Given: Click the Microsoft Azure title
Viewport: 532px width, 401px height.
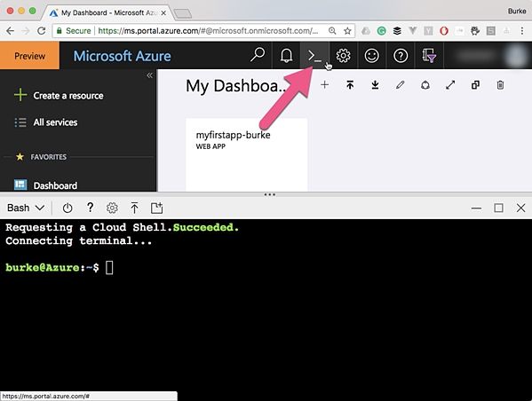Looking at the screenshot, I should point(123,56).
